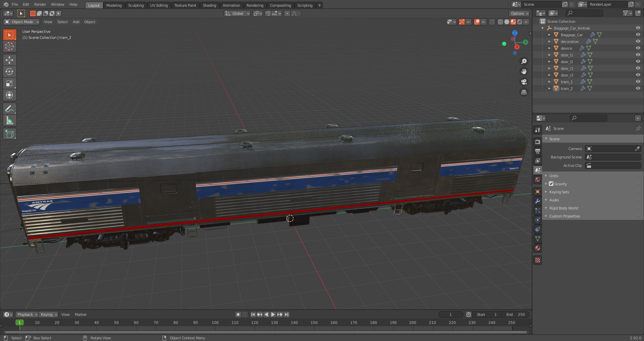644x341 pixels.
Task: Jump to the timeline start frame
Action: coord(253,314)
